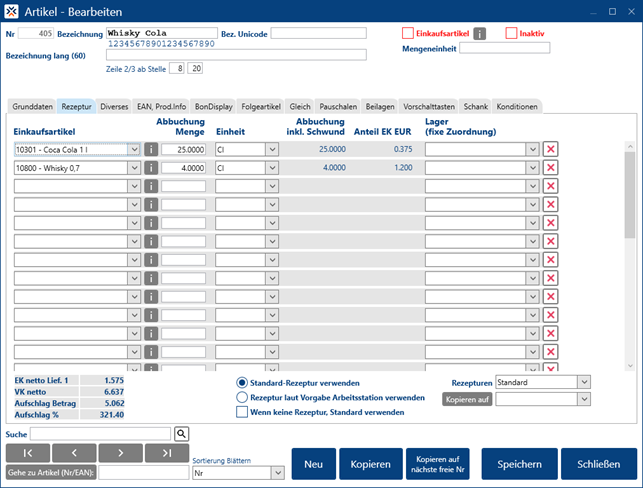This screenshot has width=643, height=488.
Task: Click the search magnifier icon
Action: coord(182,434)
